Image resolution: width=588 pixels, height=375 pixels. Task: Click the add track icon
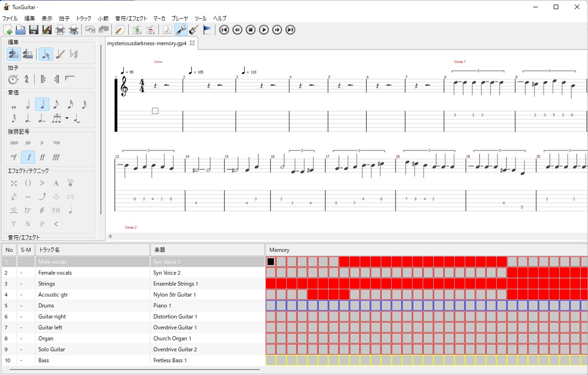137,30
